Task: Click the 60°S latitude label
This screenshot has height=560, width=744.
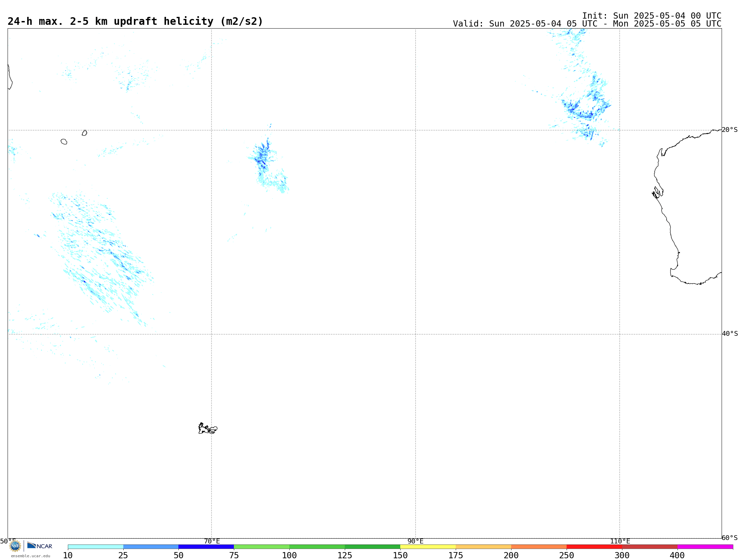Action: 730,538
